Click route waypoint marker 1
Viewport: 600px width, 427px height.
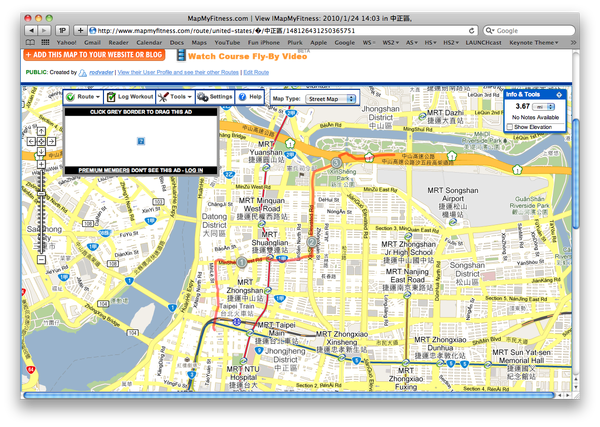pos(241,262)
